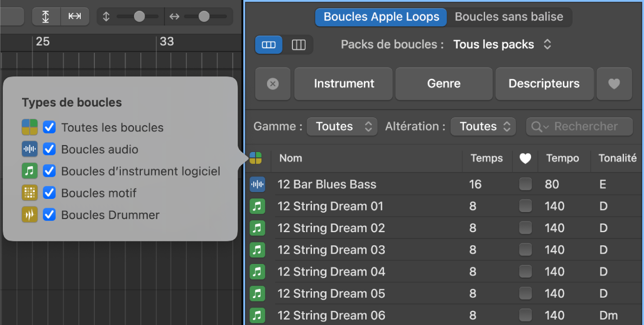Click the horizontal auto-zoom button
This screenshot has height=325, width=644.
[75, 16]
